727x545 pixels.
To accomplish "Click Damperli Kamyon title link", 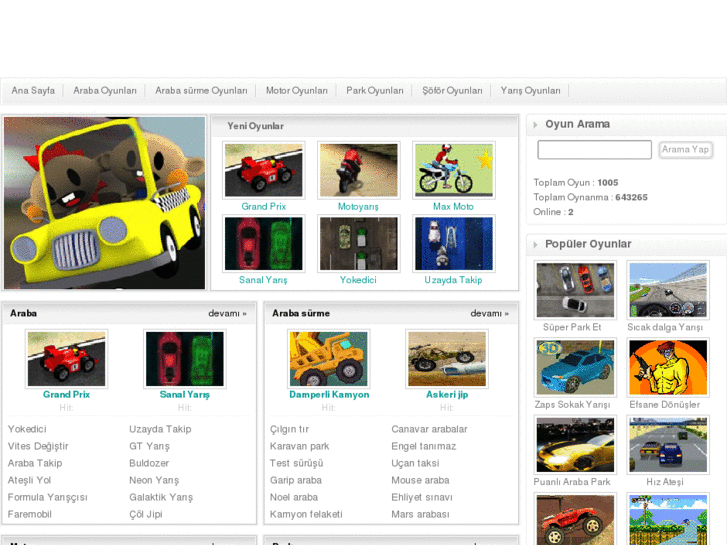I will [329, 395].
